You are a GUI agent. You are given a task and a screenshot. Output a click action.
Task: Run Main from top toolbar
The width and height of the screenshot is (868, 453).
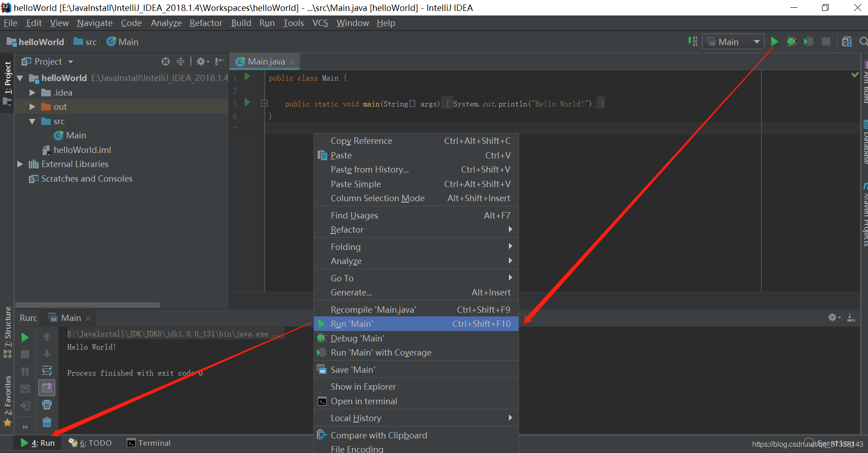pyautogui.click(x=774, y=42)
